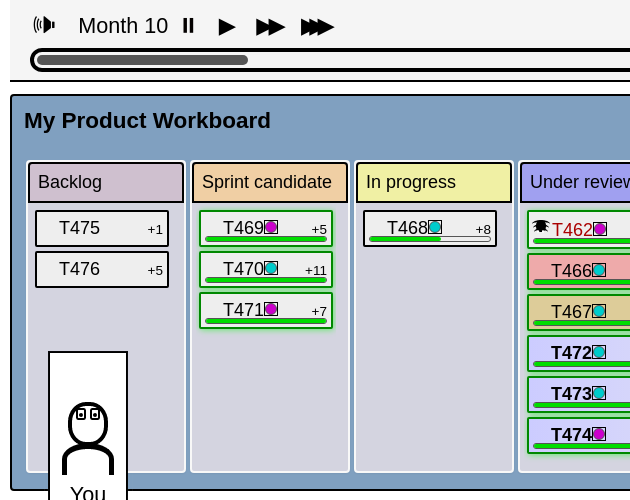Open task card T475
Image resolution: width=630 pixels, height=500 pixels.
click(x=102, y=228)
